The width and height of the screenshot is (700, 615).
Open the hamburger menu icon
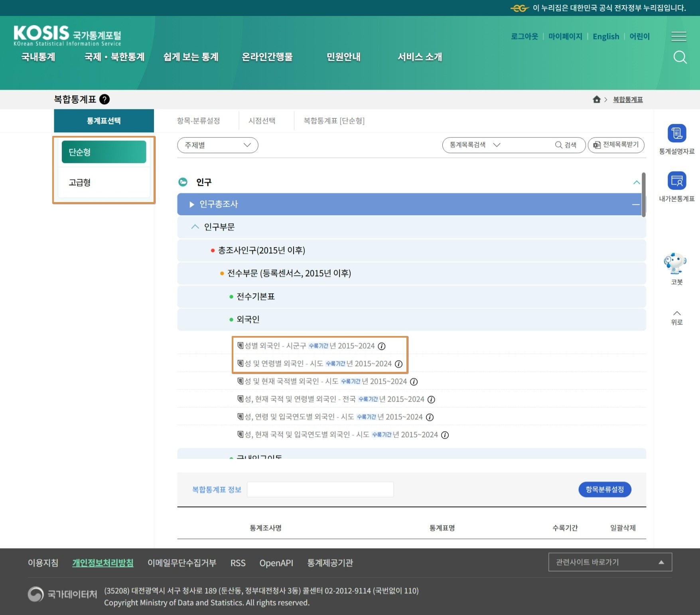678,36
